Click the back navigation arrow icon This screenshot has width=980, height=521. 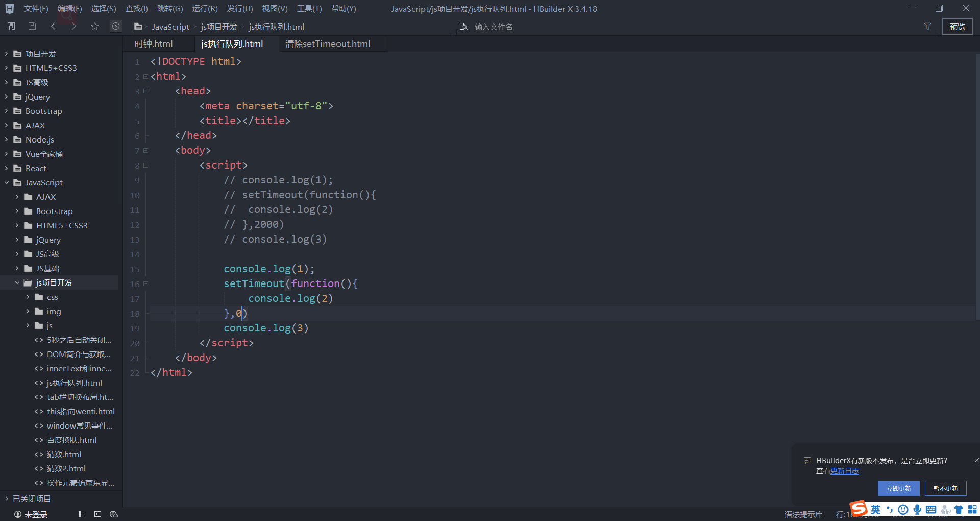coord(53,26)
